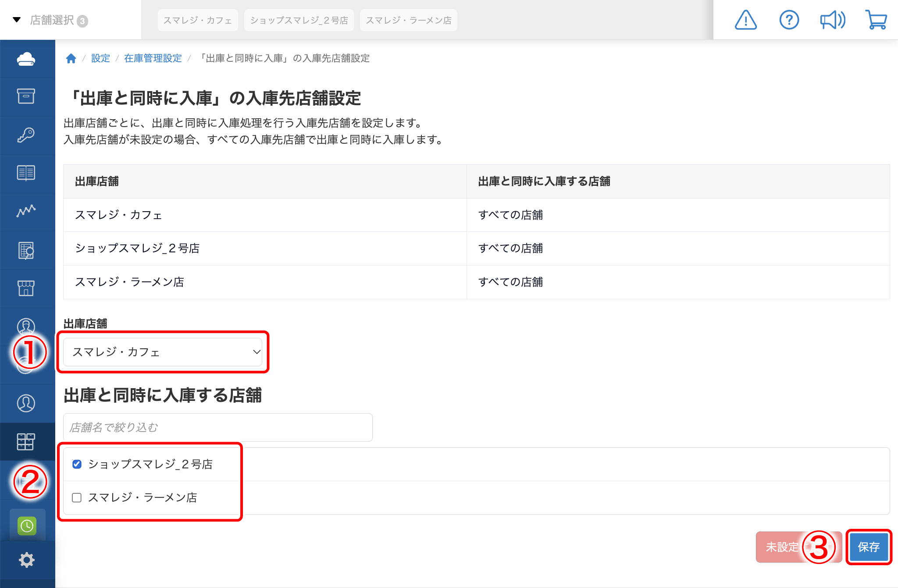Open the help question mark icon
Image resolution: width=898 pixels, height=588 pixels.
pos(789,20)
